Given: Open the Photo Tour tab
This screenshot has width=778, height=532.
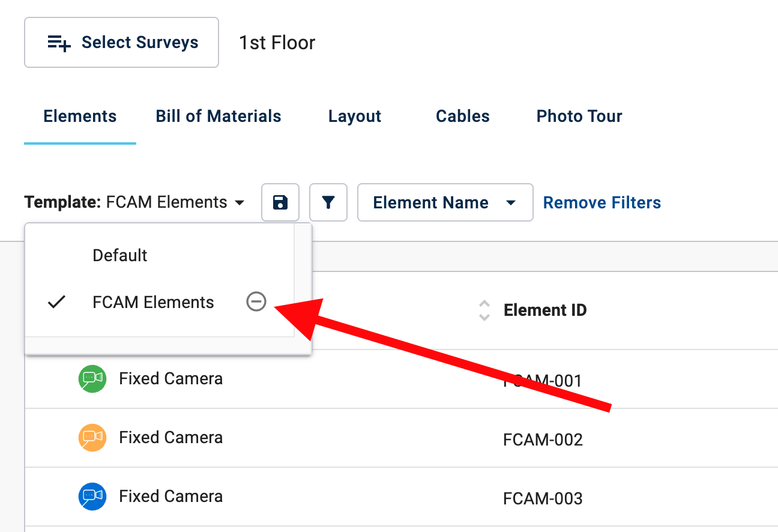Looking at the screenshot, I should 579,116.
